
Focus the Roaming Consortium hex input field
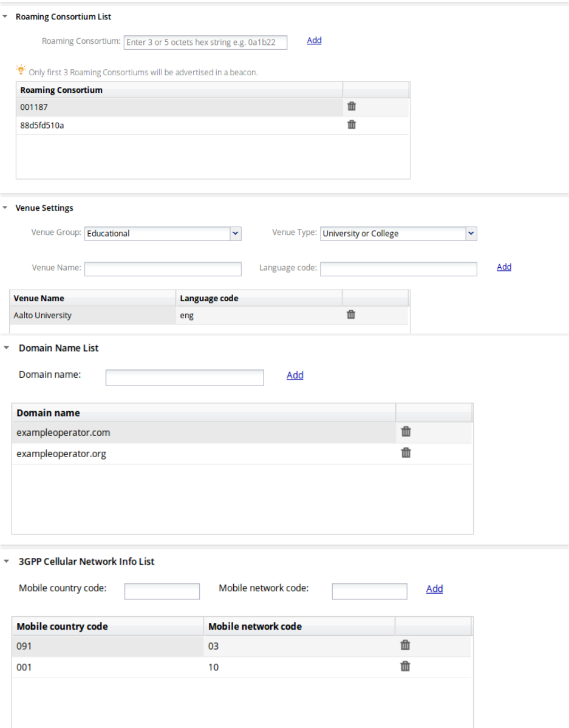[205, 43]
